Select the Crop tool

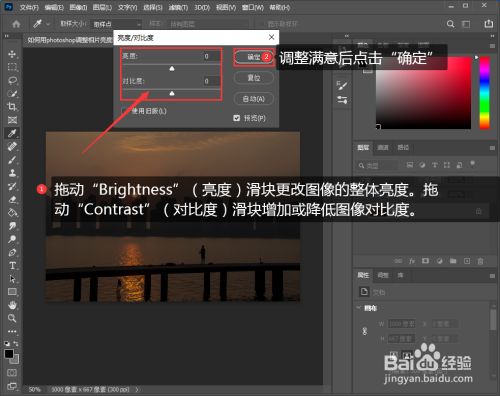point(12,107)
